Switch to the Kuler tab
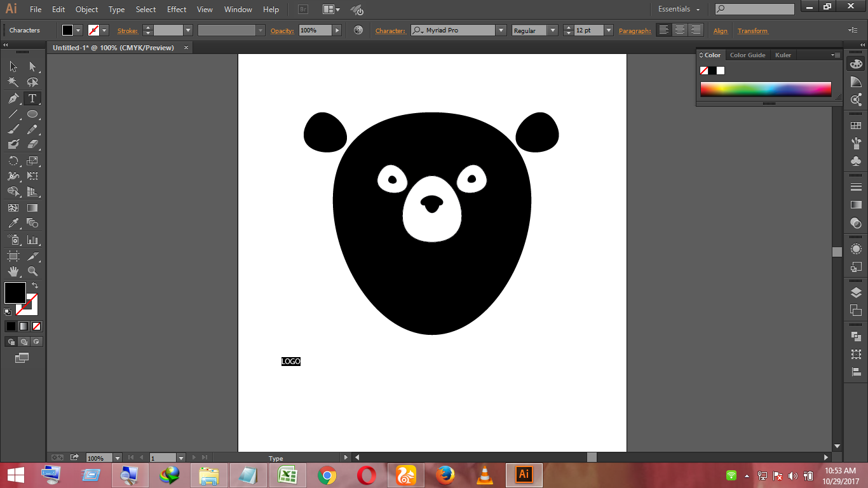This screenshot has height=488, width=868. [x=783, y=55]
